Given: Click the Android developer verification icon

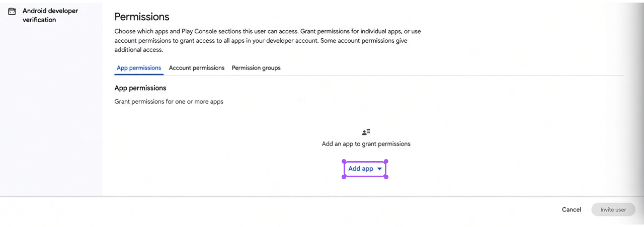Looking at the screenshot, I should [12, 11].
